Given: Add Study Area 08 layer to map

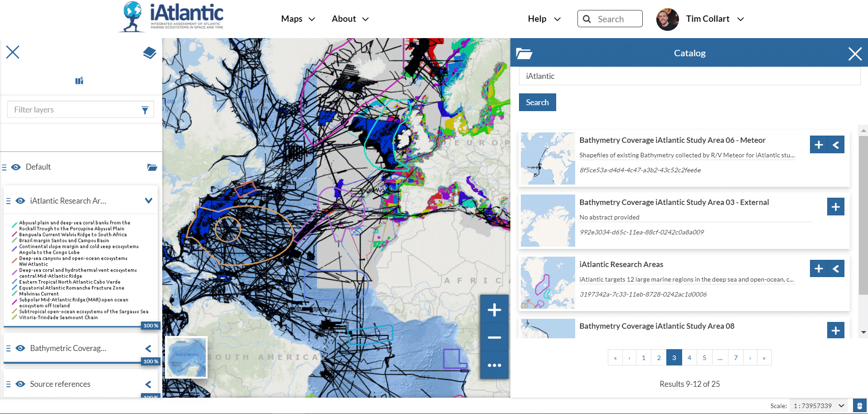Looking at the screenshot, I should [x=836, y=330].
